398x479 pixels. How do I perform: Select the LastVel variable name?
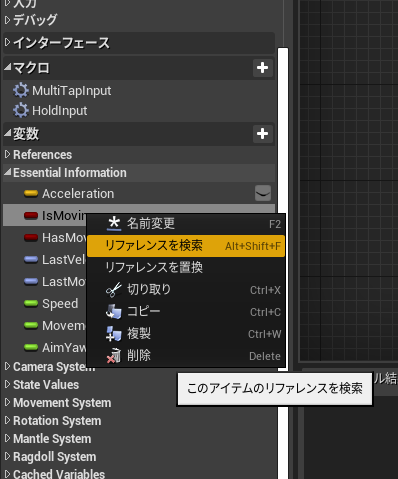(64, 260)
